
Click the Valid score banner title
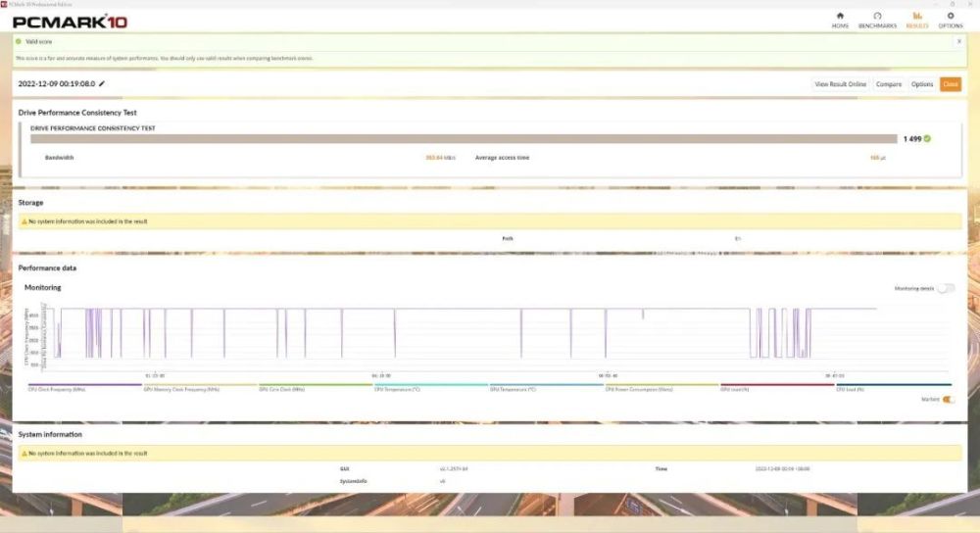click(39, 42)
